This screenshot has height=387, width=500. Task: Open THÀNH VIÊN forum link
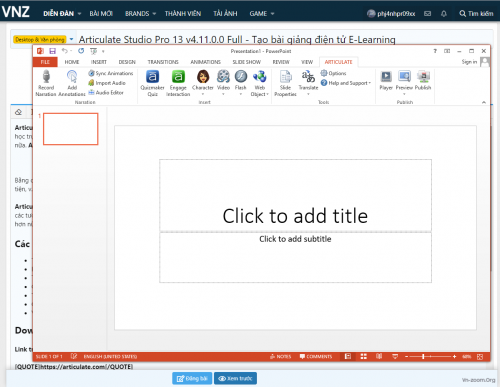(183, 14)
